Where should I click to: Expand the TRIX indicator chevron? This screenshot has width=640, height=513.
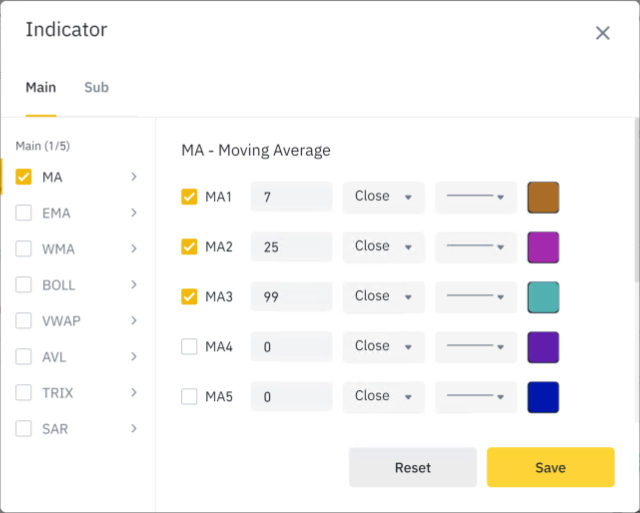click(134, 393)
